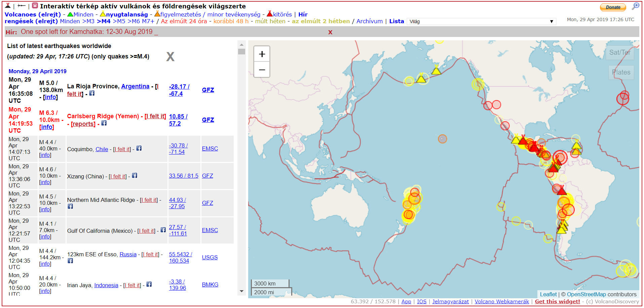644x308 pixels.
Task: Close the earthquake list with the gray X
Action: point(170,57)
